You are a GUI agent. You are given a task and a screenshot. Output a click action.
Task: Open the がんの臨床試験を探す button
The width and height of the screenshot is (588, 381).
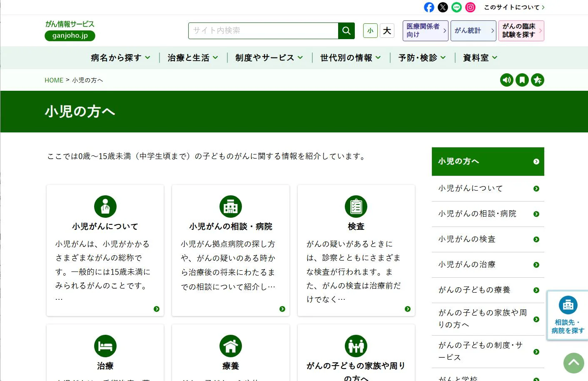521,31
